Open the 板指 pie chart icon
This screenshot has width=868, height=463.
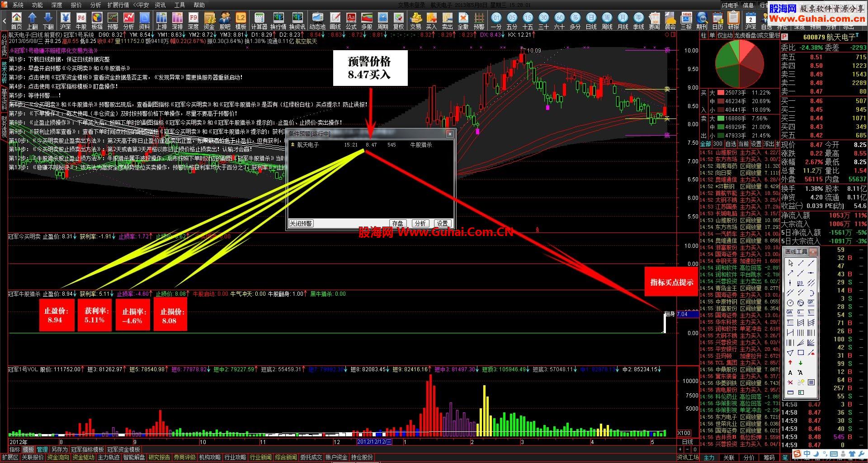point(97,20)
